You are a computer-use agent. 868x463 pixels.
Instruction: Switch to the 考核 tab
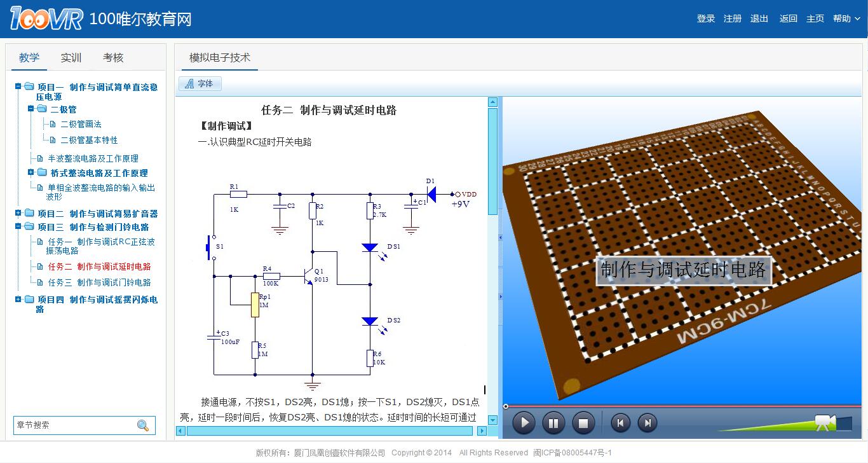(113, 58)
